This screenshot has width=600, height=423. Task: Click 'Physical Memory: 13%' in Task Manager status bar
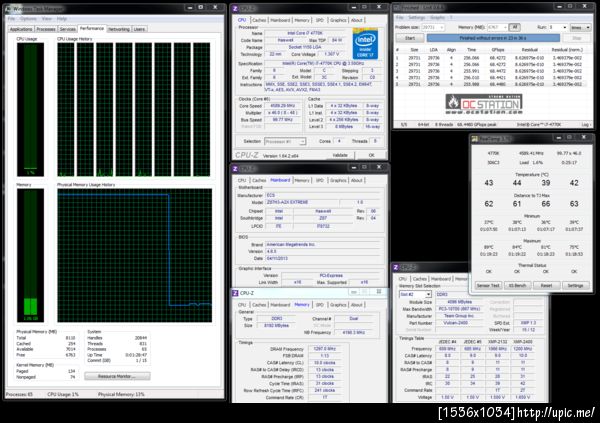pyautogui.click(x=121, y=394)
